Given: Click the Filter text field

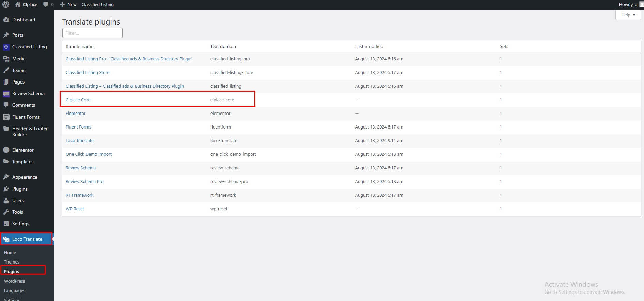Looking at the screenshot, I should [x=92, y=33].
